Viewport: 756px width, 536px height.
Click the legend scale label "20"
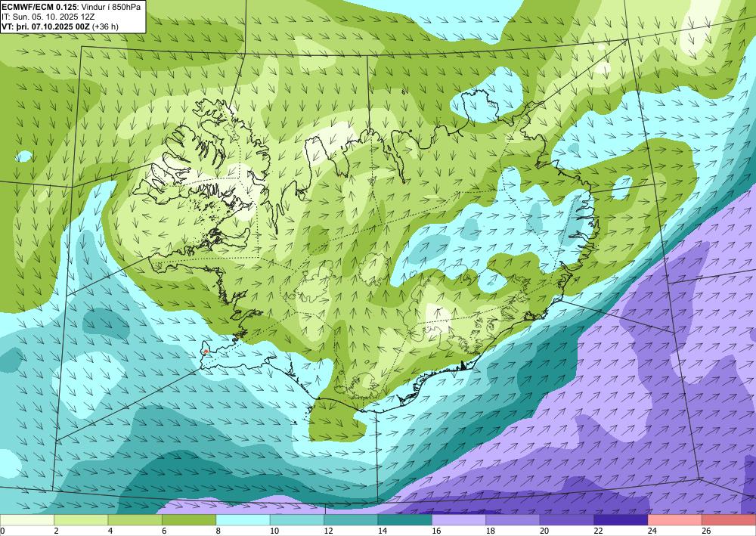[544, 531]
